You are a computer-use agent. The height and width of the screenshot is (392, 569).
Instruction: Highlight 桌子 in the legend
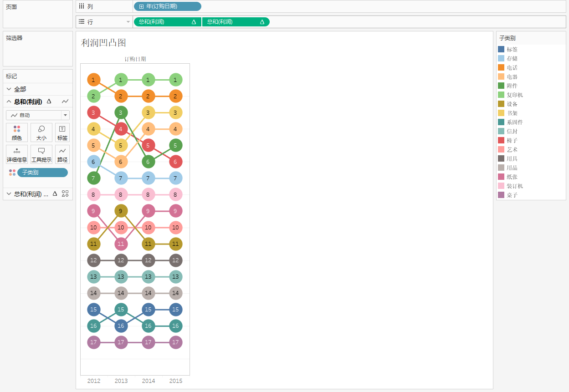pyautogui.click(x=512, y=195)
